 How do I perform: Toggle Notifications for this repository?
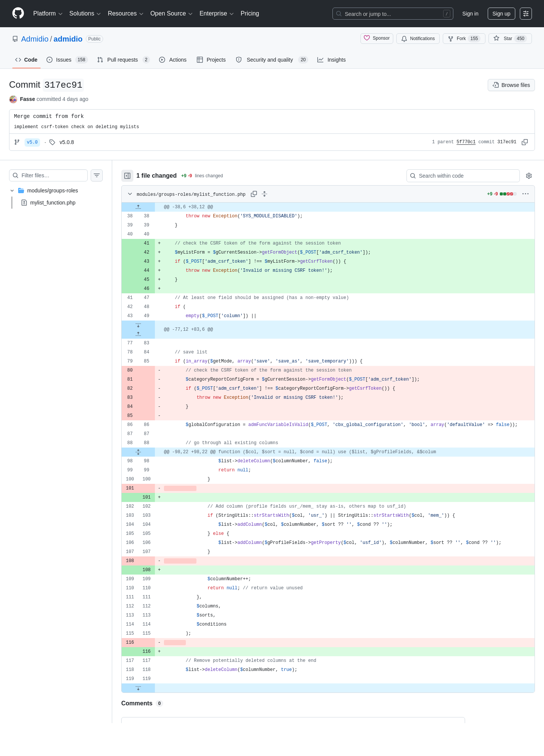418,39
